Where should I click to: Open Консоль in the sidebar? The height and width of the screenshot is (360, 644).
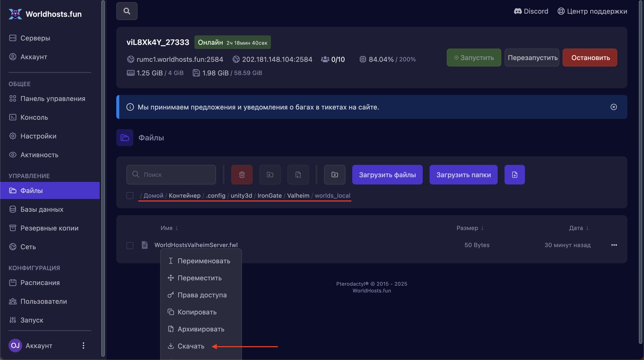[34, 117]
